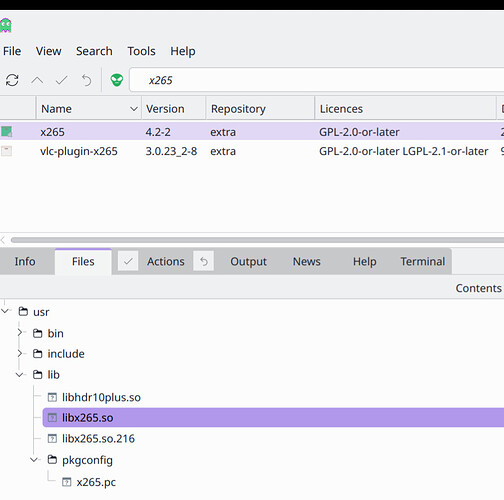Sort packages by Name column header
The height and width of the screenshot is (500, 504).
coord(89,109)
